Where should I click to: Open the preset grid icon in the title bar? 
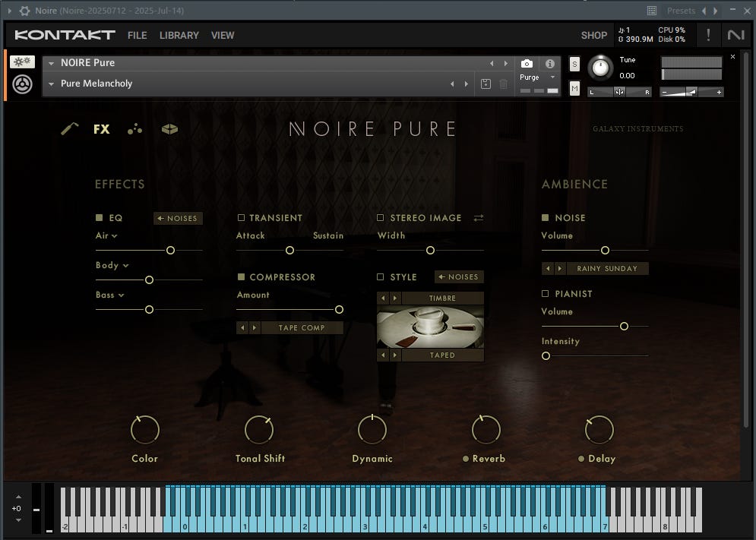click(x=651, y=11)
